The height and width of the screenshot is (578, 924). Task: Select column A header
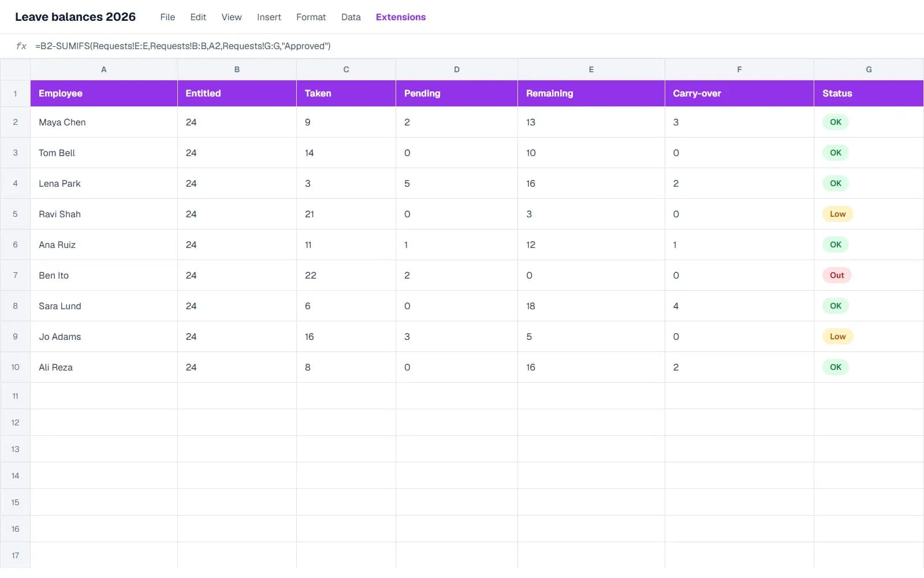(104, 69)
